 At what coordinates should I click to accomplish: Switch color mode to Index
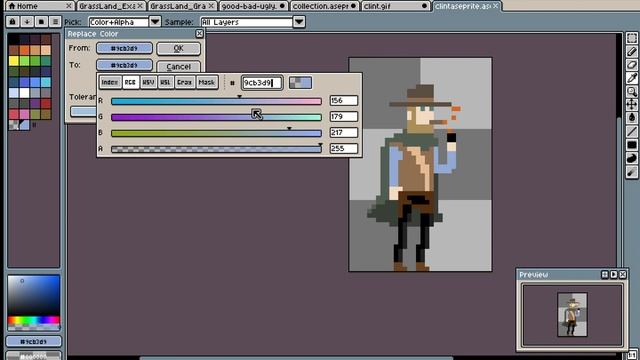[x=110, y=82]
